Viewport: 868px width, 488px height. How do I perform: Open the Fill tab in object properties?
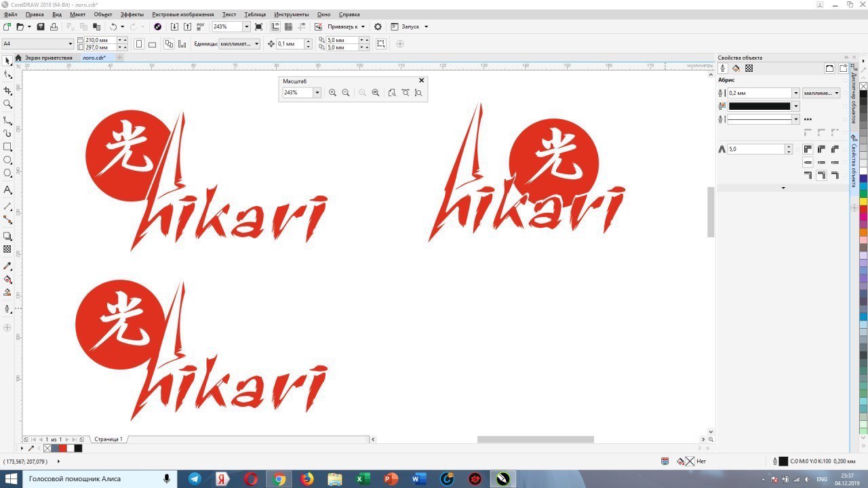(736, 68)
